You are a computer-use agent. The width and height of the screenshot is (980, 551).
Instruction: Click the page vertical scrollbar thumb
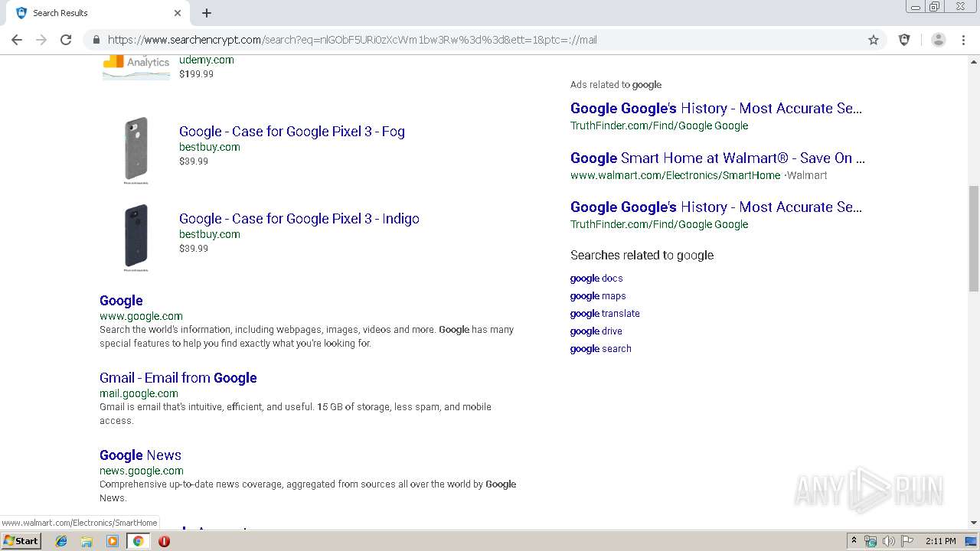974,238
